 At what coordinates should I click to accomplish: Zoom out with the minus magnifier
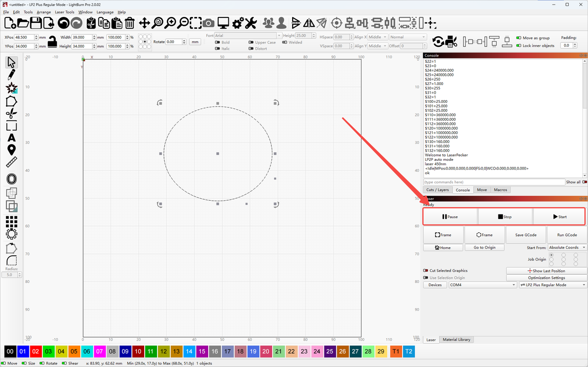(183, 23)
